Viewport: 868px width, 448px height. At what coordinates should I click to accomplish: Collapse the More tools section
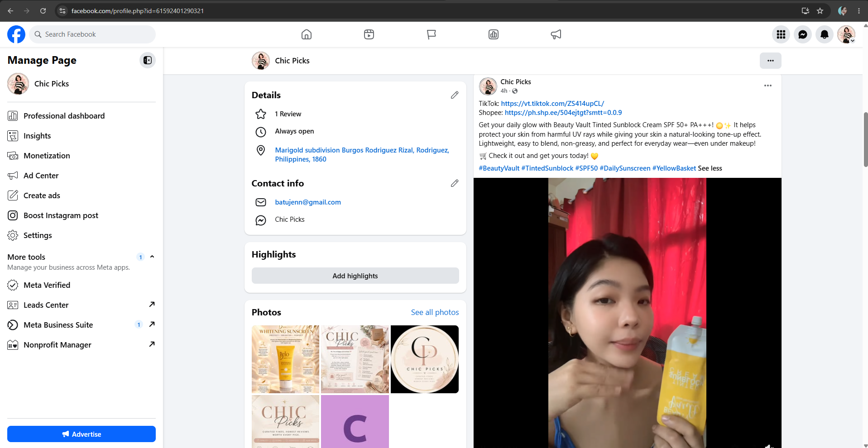point(152,257)
